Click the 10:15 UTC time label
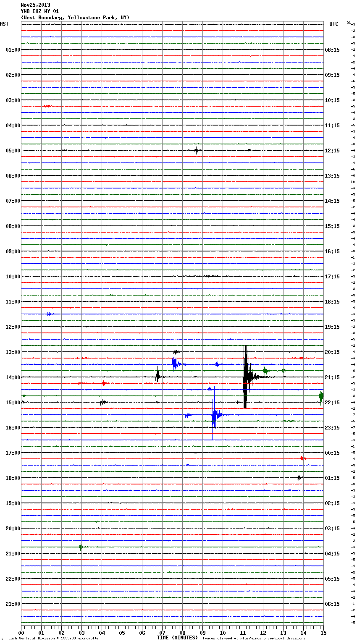The height and width of the screenshot is (644, 357). tap(332, 100)
